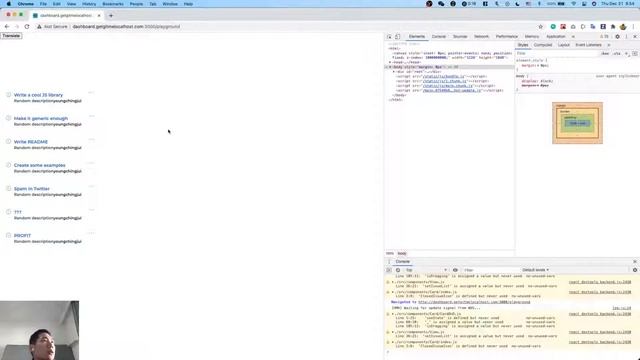Viewport: 640px width, 360px height.
Task: Add a new style rule with plus icon
Action: tap(627, 53)
